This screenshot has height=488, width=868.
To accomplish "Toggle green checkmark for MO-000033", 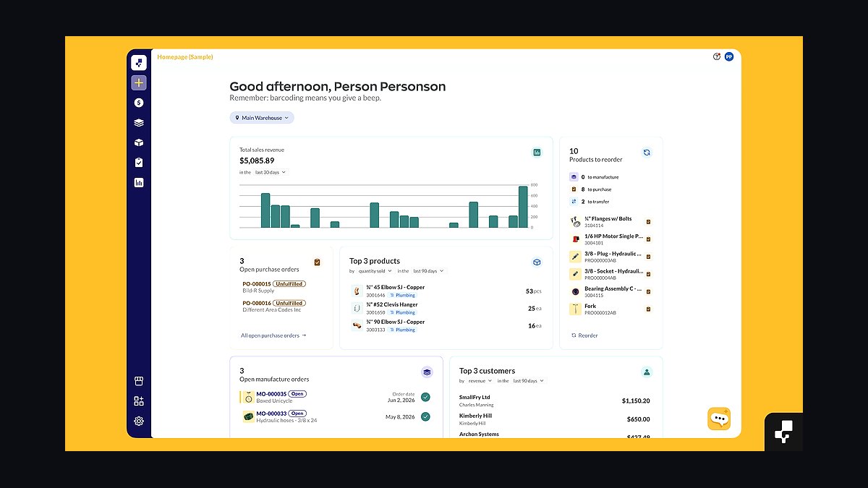I will coord(425,416).
